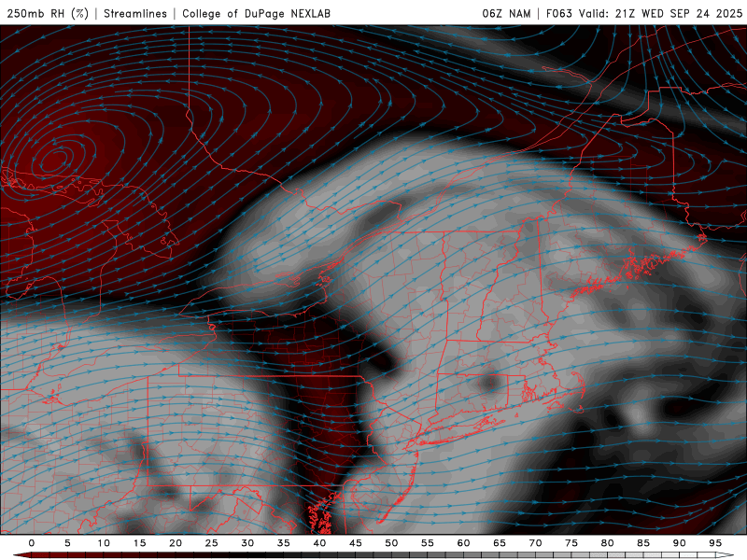
Task: Click the "30" label on the color scale
Action: click(247, 543)
